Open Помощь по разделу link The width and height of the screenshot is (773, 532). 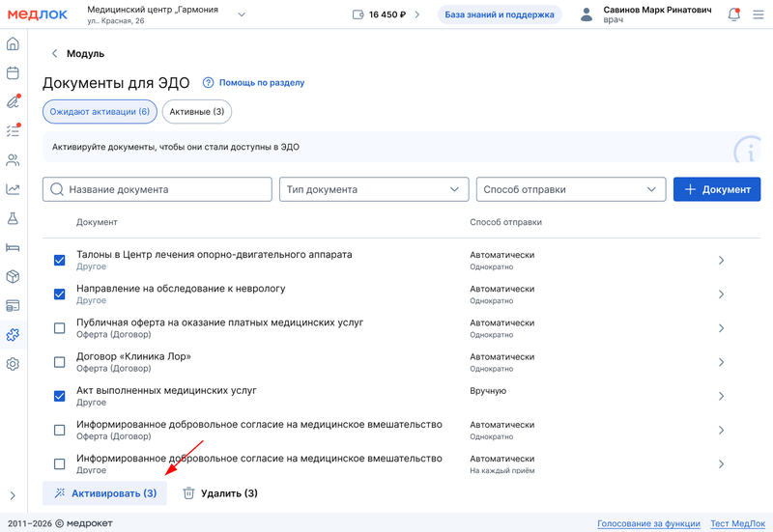[262, 83]
